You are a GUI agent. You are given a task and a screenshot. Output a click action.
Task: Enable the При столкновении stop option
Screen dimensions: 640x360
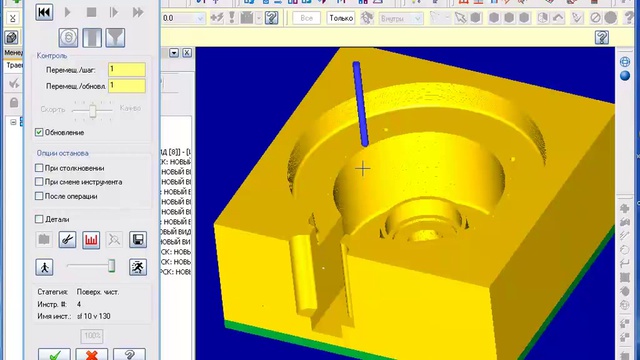[39, 168]
